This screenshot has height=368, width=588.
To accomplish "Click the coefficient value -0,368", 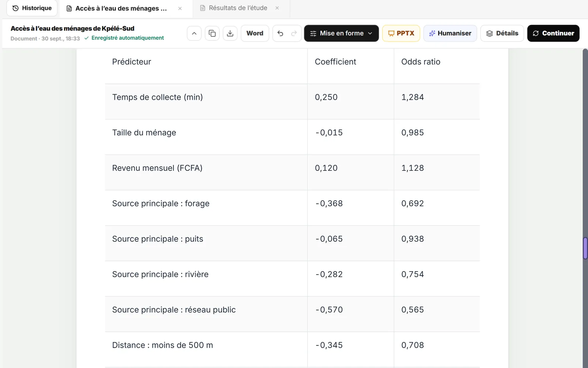I will point(329,204).
